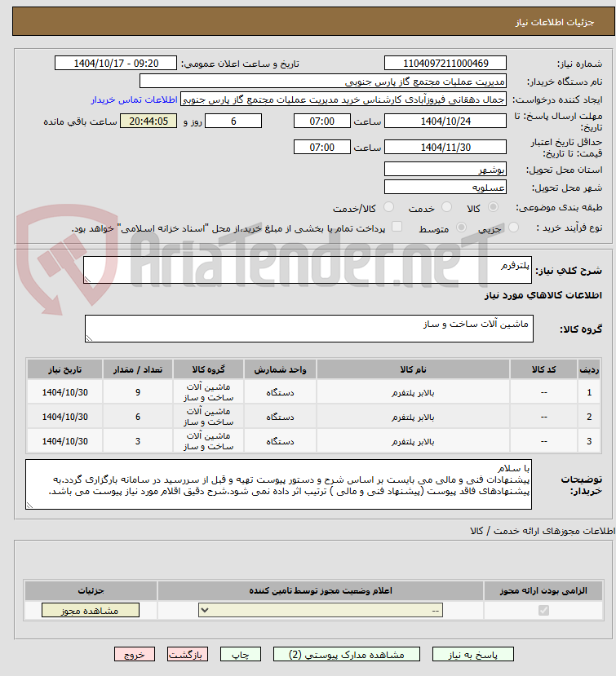Click the announcement date field 1404/10/17 - 09:20
This screenshot has height=676, width=616.
pos(116,63)
